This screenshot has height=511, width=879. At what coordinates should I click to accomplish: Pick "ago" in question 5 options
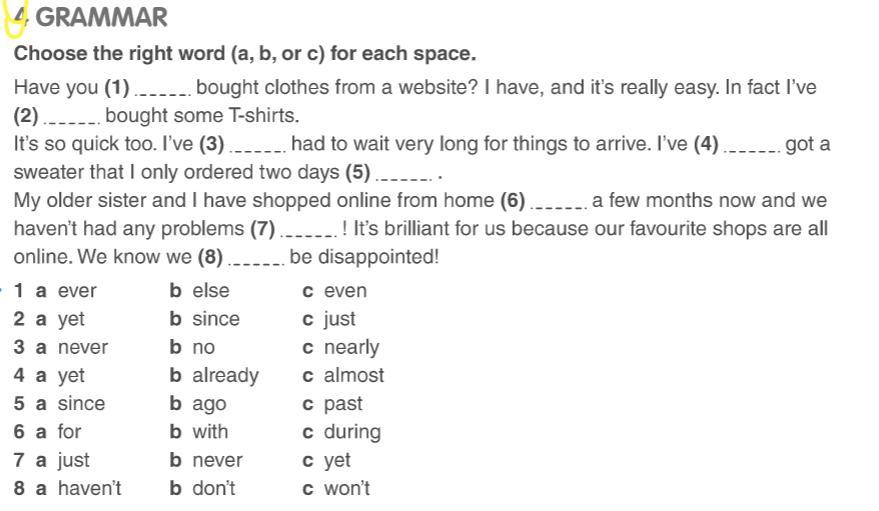[x=209, y=404]
